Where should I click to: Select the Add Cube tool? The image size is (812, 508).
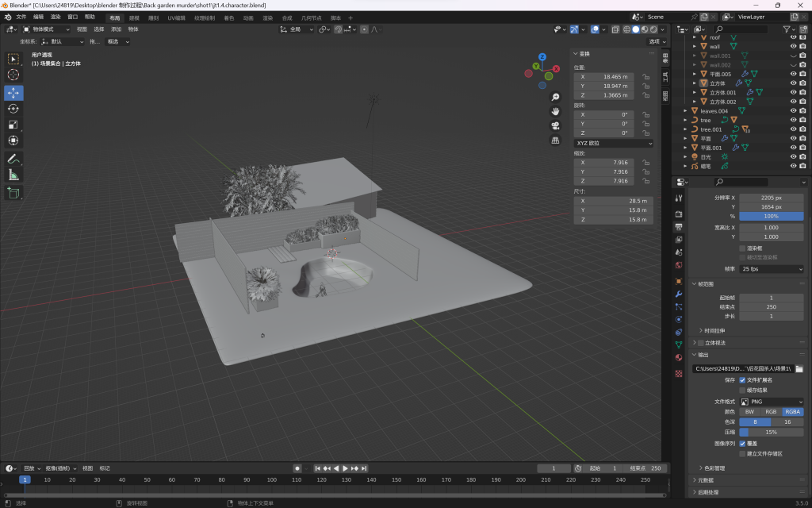(x=13, y=193)
